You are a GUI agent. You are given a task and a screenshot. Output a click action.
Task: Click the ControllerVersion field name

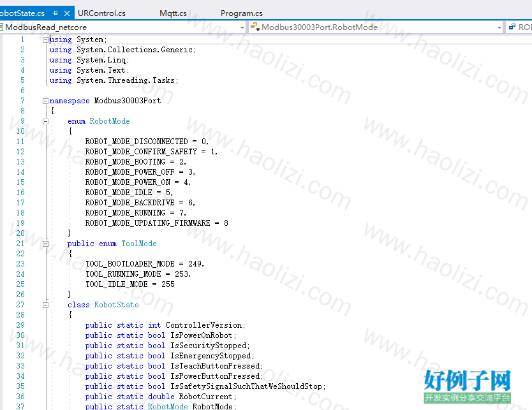(203, 325)
